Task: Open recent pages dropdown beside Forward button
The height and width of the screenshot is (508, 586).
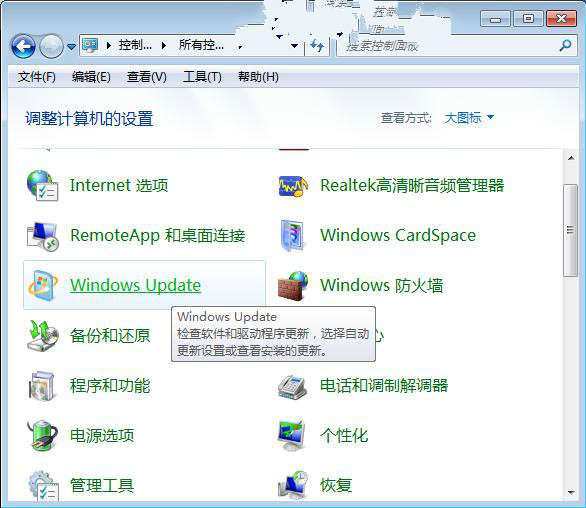Action: tap(71, 47)
